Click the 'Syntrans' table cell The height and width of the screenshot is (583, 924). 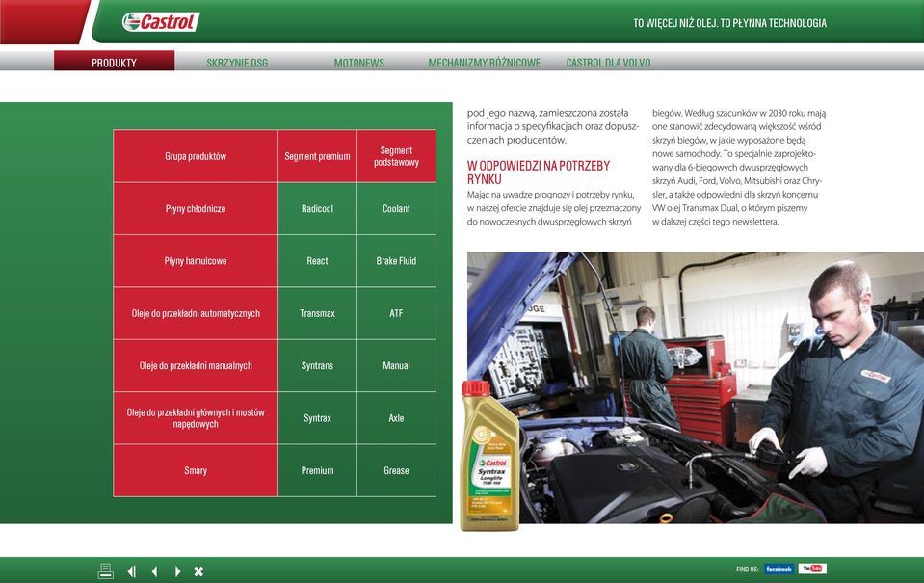coord(317,365)
